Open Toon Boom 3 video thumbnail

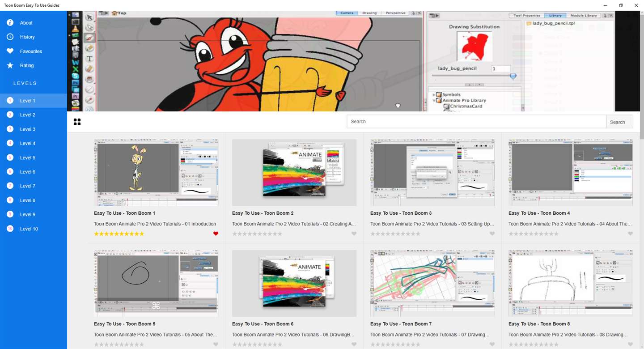coord(432,172)
